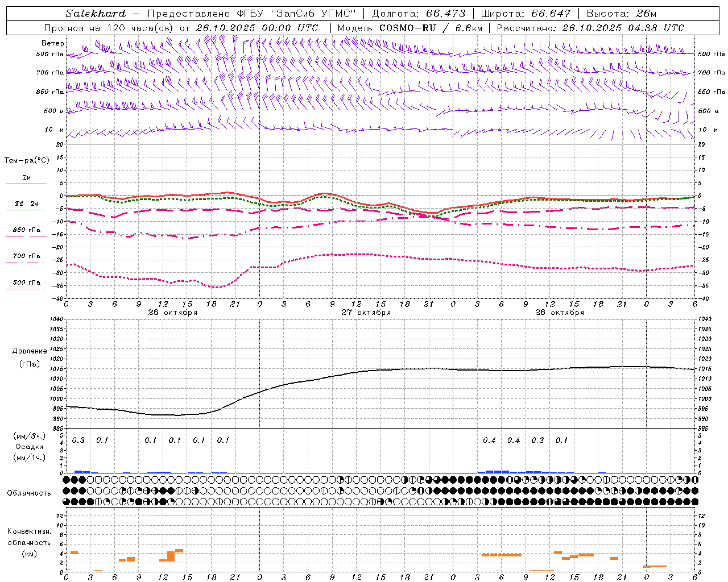Image resolution: width=728 pixels, height=582 pixels.
Task: Click the forecast start 26.10.2025 00:00 UTC
Action: [257, 28]
